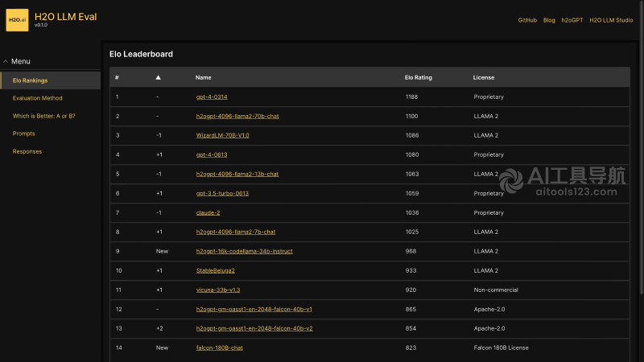Click Elo rating 1080 cell

412,154
